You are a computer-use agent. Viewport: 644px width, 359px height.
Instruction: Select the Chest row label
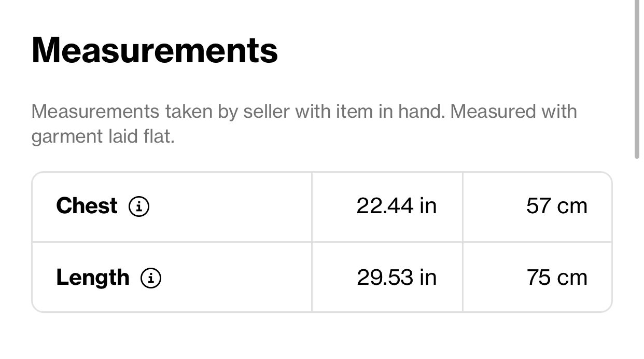[x=87, y=206]
